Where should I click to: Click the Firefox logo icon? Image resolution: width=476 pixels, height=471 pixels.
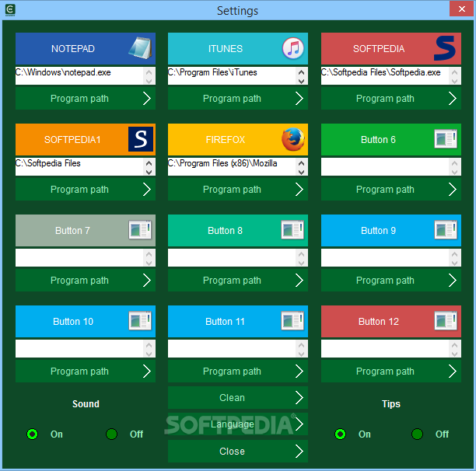(x=293, y=139)
